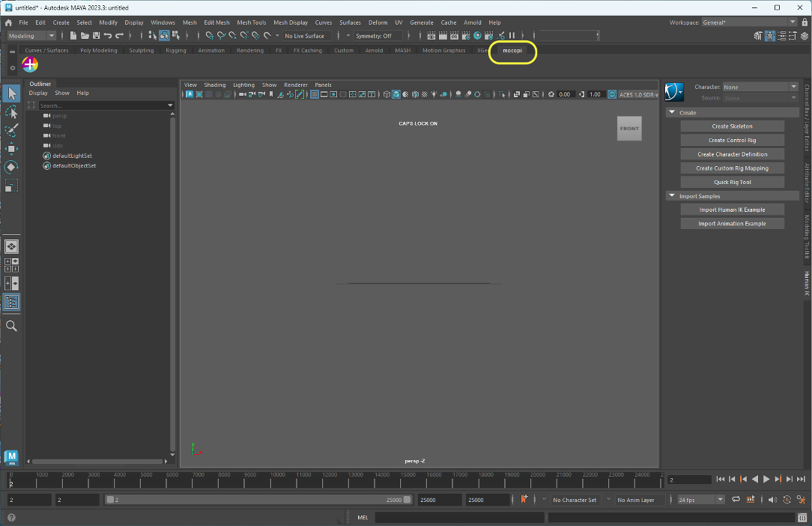This screenshot has width=812, height=526.
Task: Toggle the Auto Keyframe button
Action: [x=524, y=500]
